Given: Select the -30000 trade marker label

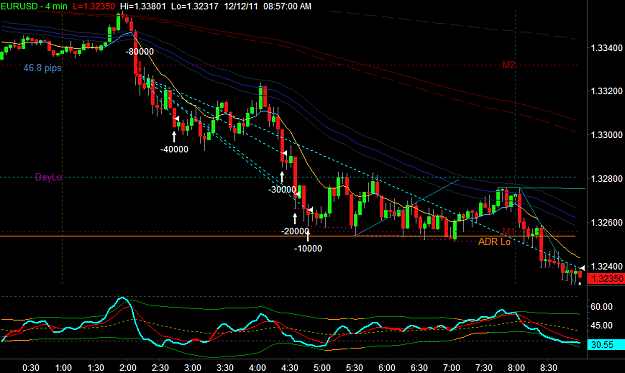Looking at the screenshot, I should (282, 190).
